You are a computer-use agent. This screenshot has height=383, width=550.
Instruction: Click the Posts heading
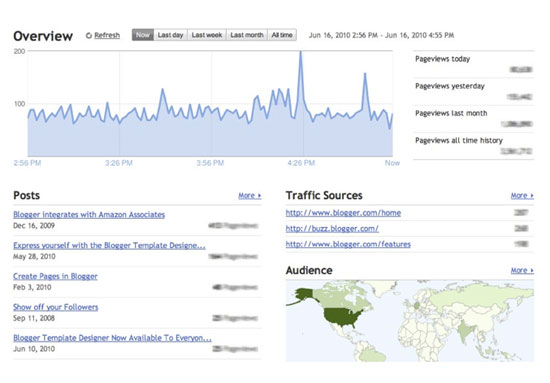point(27,195)
